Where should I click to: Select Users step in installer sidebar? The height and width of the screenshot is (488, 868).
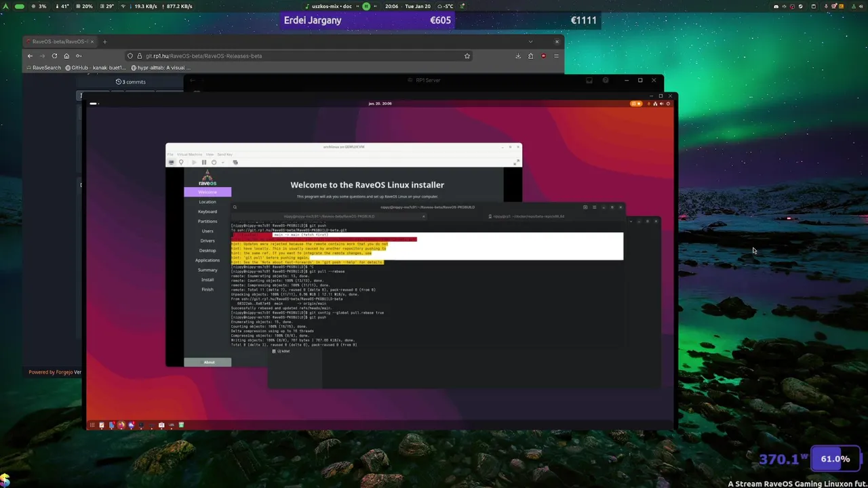pyautogui.click(x=208, y=231)
